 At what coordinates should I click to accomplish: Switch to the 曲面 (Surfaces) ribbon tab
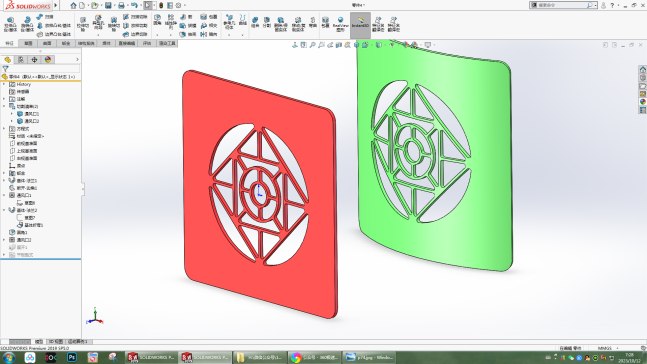pos(47,43)
